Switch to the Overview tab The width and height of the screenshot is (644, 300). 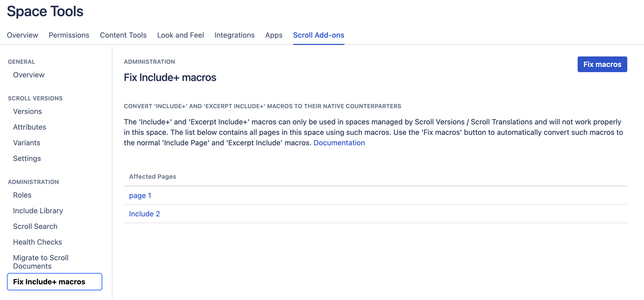click(x=22, y=35)
